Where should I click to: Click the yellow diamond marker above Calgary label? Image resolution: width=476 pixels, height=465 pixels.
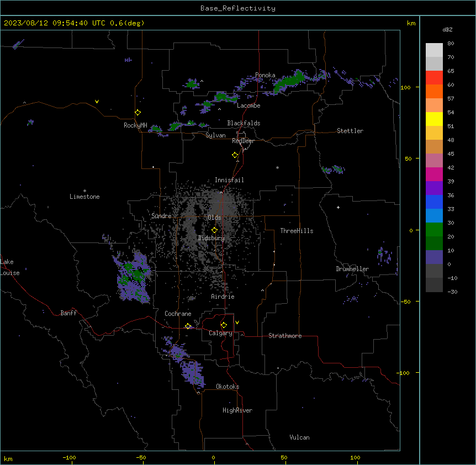click(224, 325)
